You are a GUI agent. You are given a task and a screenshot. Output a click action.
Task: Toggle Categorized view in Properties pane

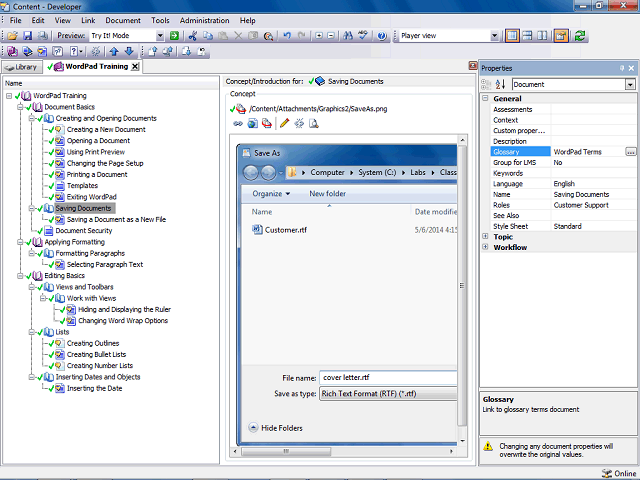point(486,84)
